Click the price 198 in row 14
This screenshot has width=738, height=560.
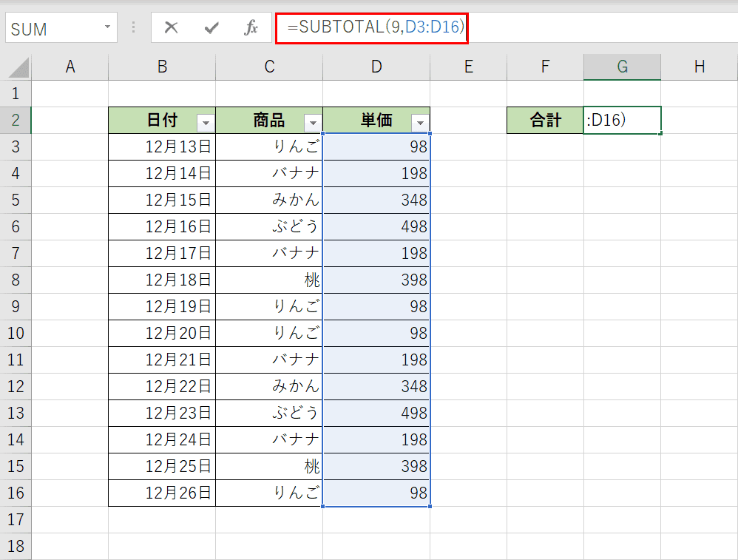coord(376,439)
